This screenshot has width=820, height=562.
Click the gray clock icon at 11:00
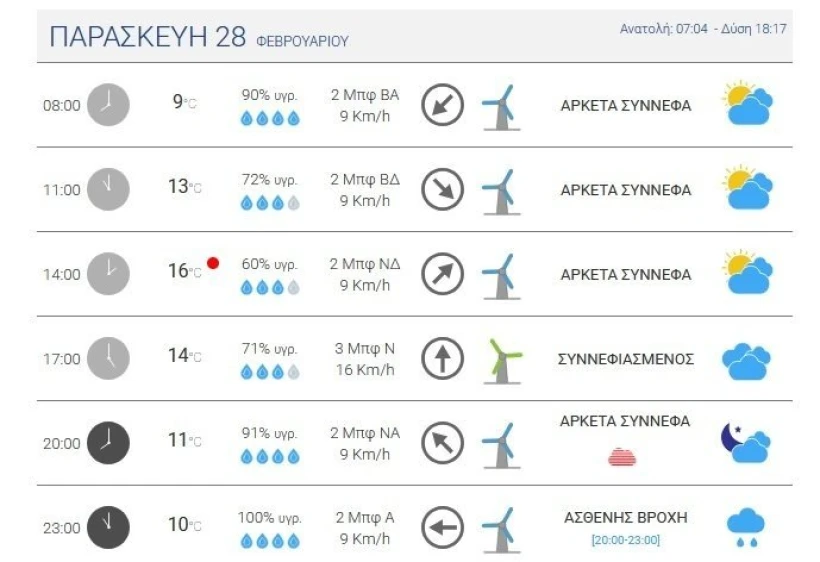[x=108, y=189]
